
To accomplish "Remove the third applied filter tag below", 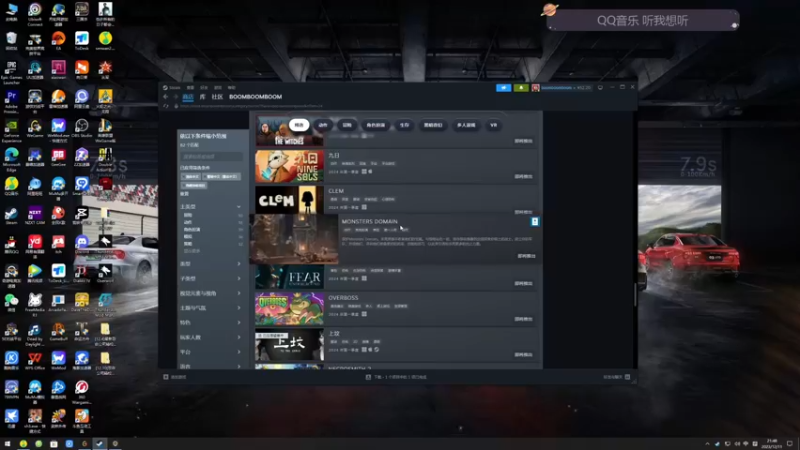I will click(194, 186).
